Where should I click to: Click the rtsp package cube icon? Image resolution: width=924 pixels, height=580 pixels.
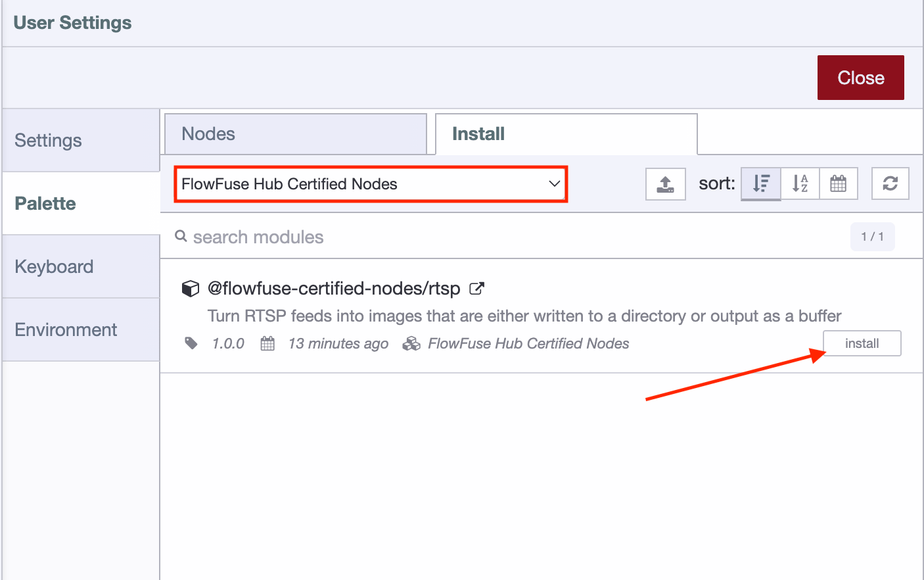(191, 289)
